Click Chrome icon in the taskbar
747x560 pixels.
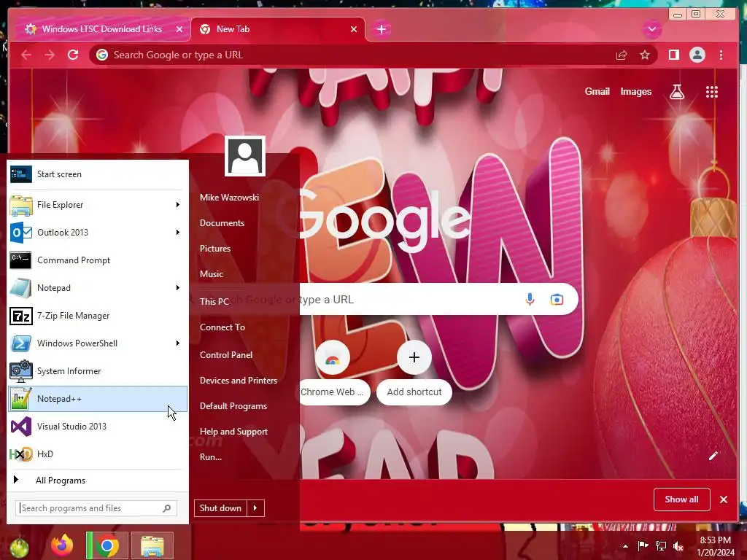click(x=107, y=545)
